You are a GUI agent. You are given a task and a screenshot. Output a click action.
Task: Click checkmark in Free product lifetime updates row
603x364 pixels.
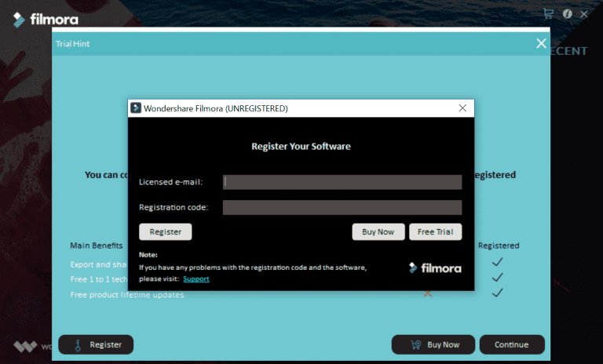[x=497, y=293]
